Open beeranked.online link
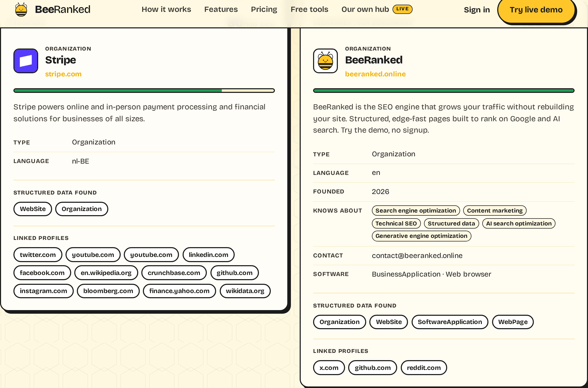This screenshot has width=588, height=388. pyautogui.click(x=375, y=74)
